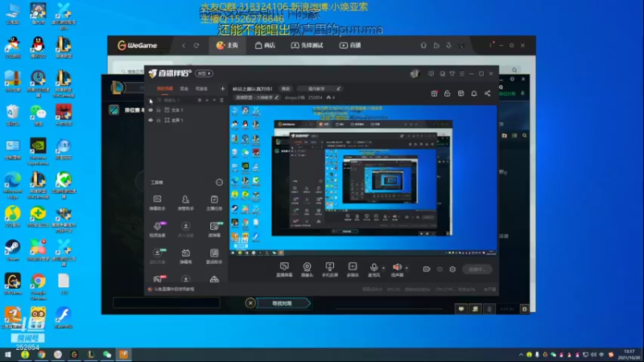Screen dimensions: 644x362
Task: Click the WeGame back arrow
Action: pos(184,46)
